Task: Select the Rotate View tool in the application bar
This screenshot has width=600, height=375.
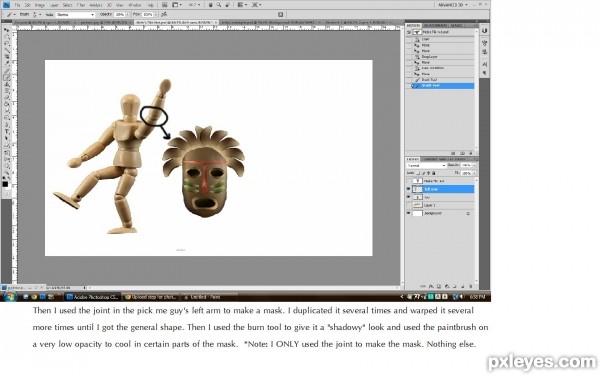Action: (x=227, y=5)
